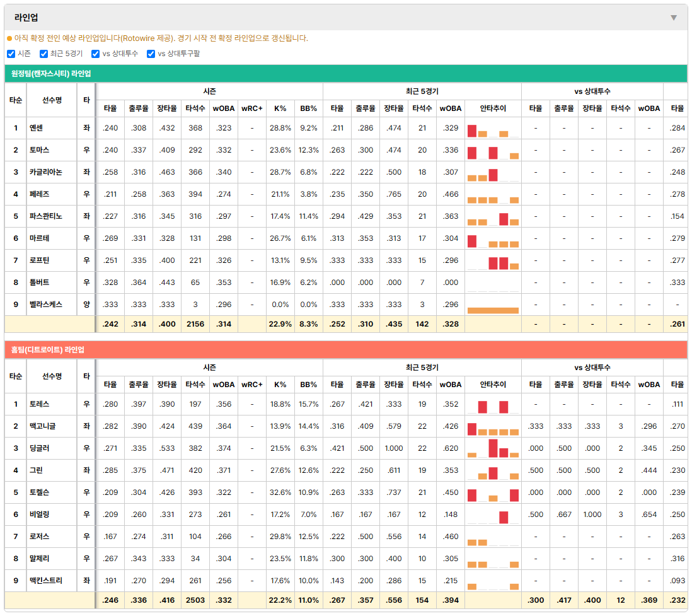Collapse the 라인업 panel arrow

click(x=674, y=18)
